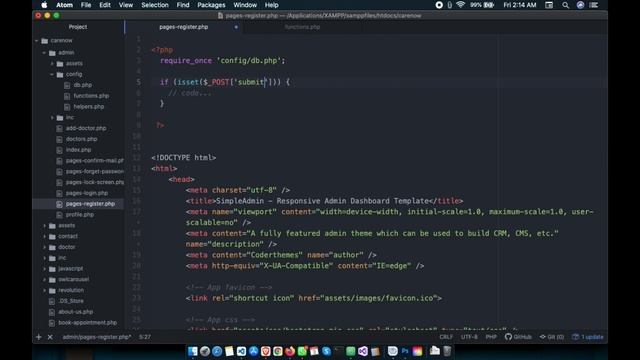The image size is (640, 360).
Task: Open App Store from the dock
Action: [253, 351]
